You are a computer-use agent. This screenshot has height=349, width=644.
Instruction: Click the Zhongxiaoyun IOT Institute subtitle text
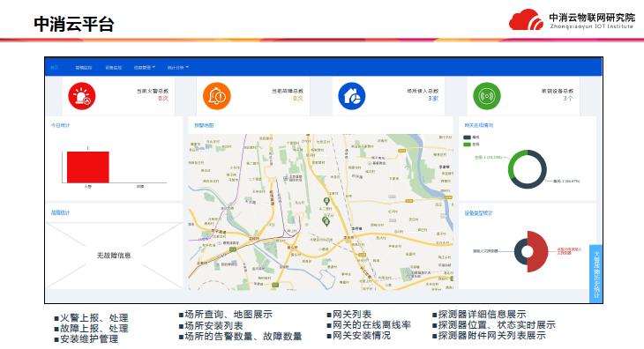pyautogui.click(x=591, y=26)
